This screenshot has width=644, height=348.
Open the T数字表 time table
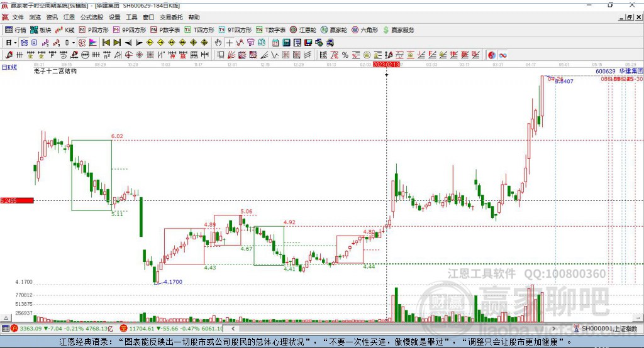(x=270, y=30)
